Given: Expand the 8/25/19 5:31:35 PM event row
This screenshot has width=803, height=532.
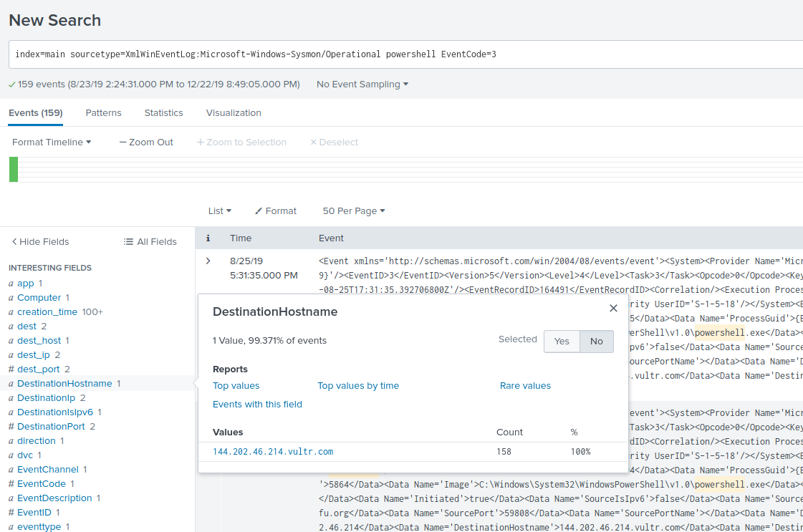Looking at the screenshot, I should click(208, 261).
